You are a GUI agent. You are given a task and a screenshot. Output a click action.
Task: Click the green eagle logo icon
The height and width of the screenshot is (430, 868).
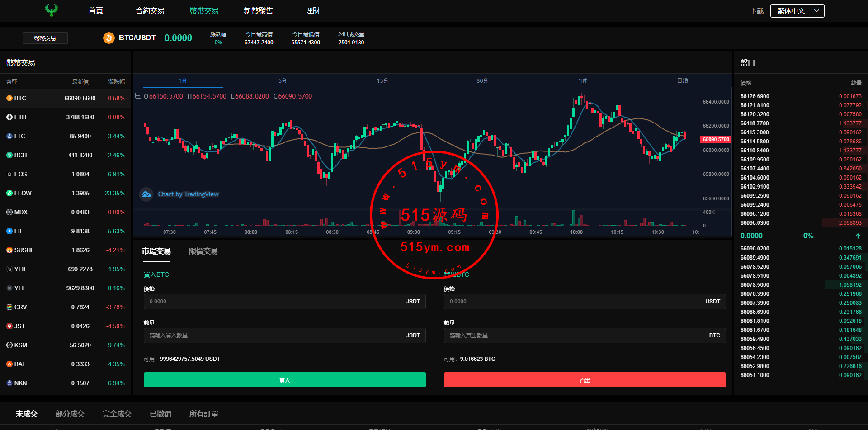pos(52,10)
